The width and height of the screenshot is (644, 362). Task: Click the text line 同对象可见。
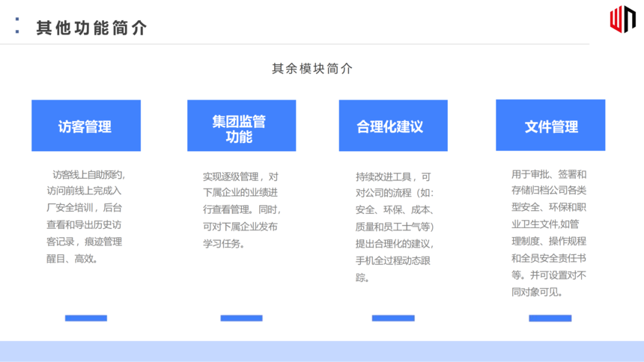[x=537, y=292]
